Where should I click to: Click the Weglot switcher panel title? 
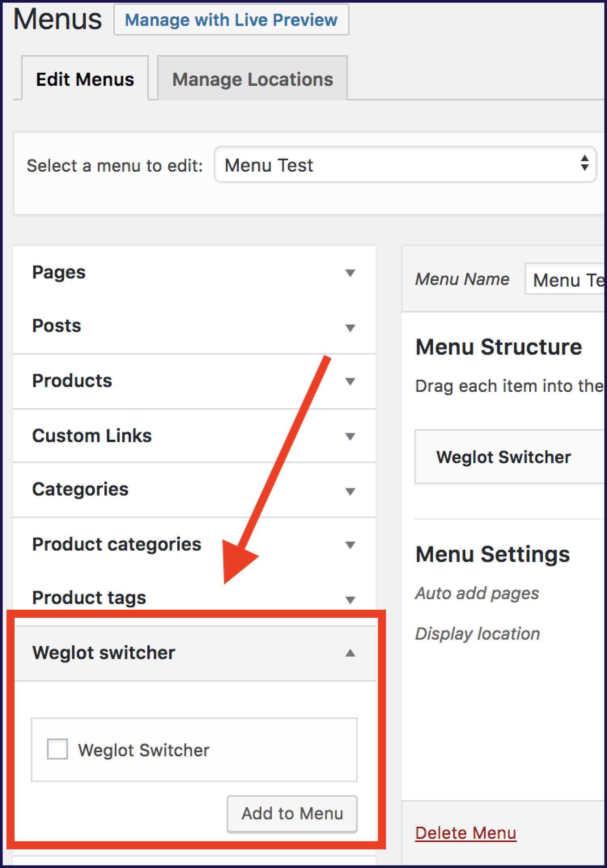(104, 653)
